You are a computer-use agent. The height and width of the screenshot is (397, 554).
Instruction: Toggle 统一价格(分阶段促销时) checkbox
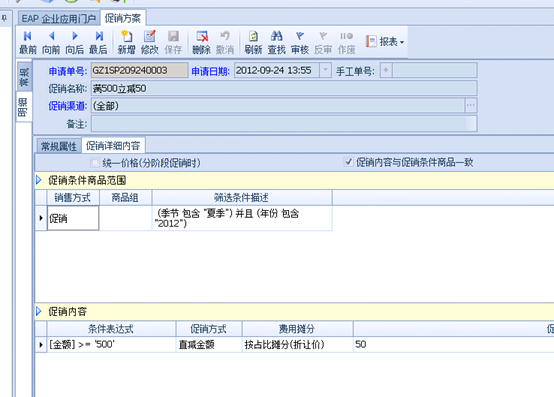95,163
